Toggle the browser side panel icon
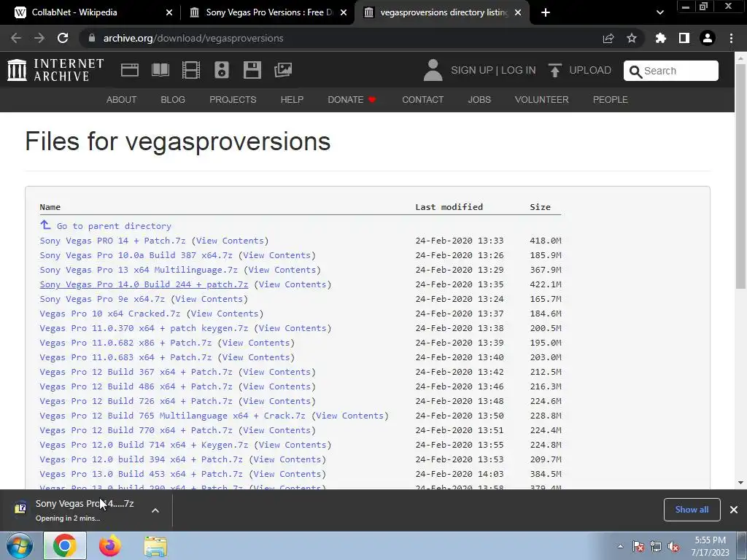747x560 pixels. pos(684,38)
